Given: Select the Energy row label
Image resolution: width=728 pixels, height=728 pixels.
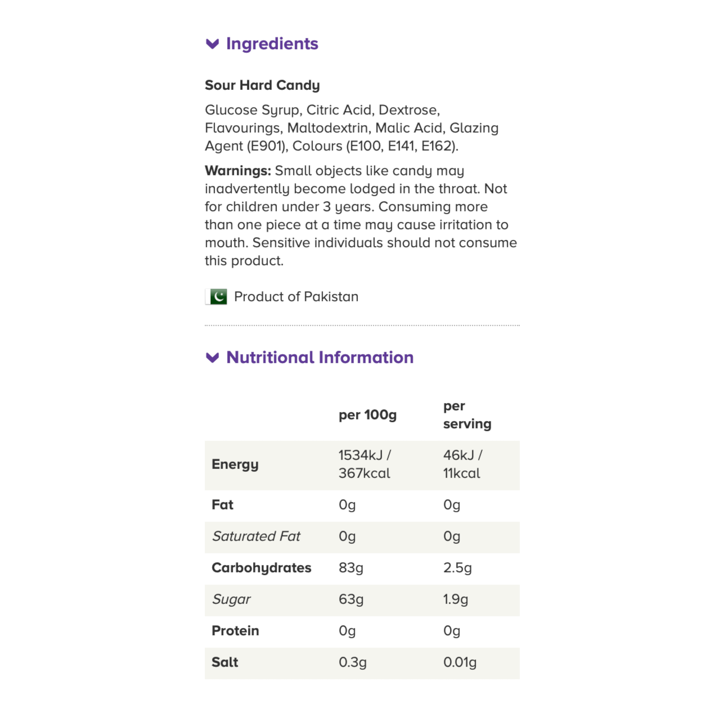Looking at the screenshot, I should click(235, 464).
